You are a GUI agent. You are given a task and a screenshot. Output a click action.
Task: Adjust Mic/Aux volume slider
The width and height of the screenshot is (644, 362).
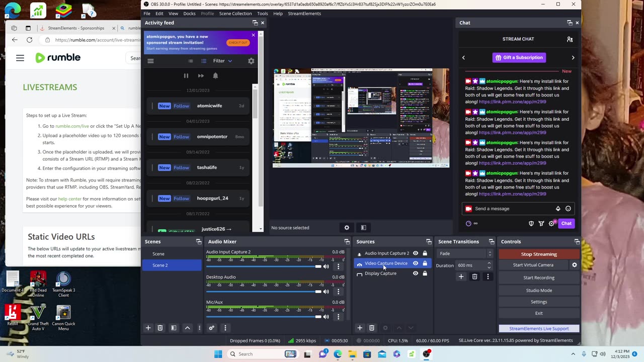(264, 317)
